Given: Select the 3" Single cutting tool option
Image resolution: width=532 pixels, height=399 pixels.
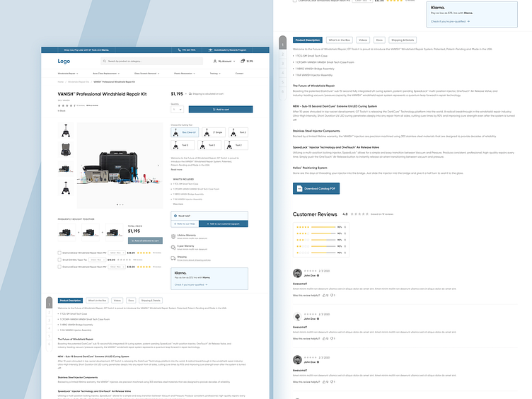Looking at the screenshot, I should (x=214, y=132).
